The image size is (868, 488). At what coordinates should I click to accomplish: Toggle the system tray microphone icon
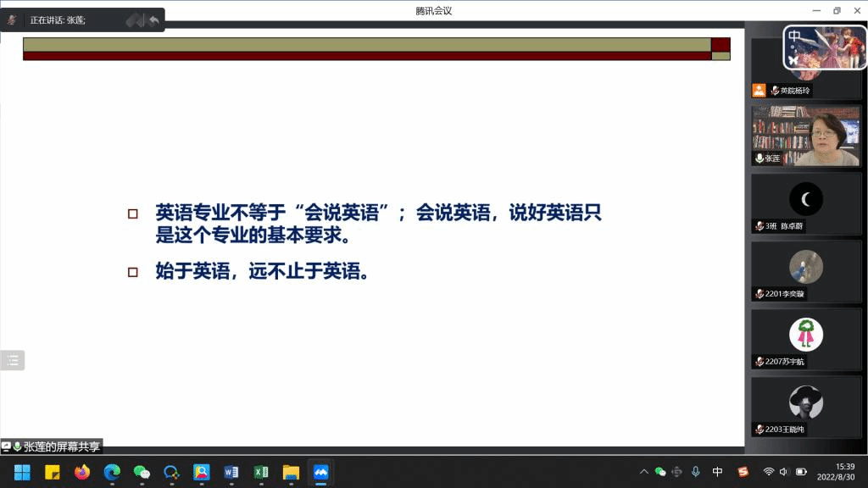click(696, 472)
